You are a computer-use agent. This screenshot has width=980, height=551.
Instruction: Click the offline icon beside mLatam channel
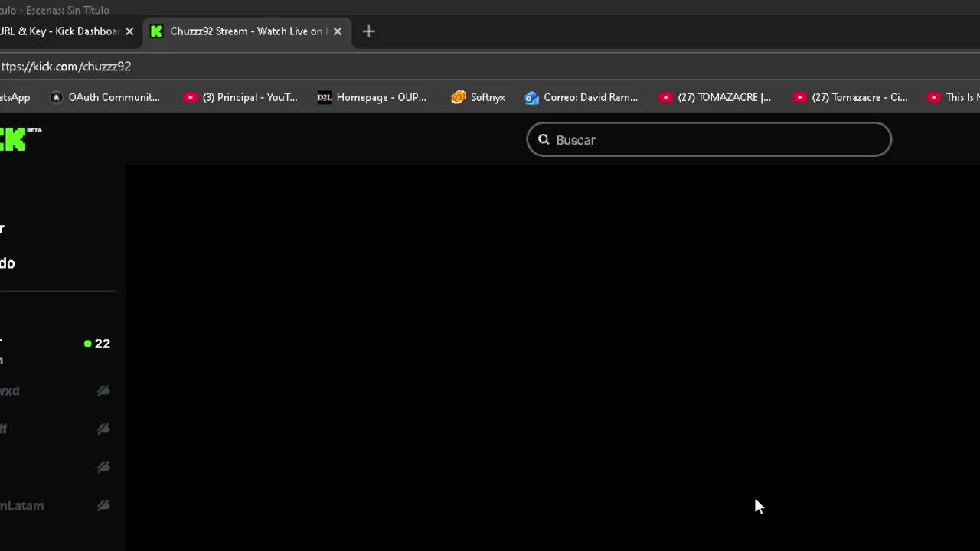103,506
